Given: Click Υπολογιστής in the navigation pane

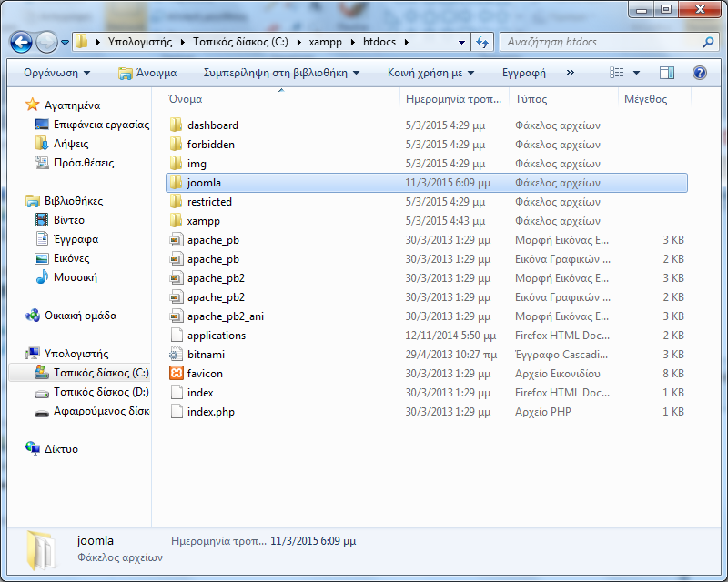Looking at the screenshot, I should point(76,354).
